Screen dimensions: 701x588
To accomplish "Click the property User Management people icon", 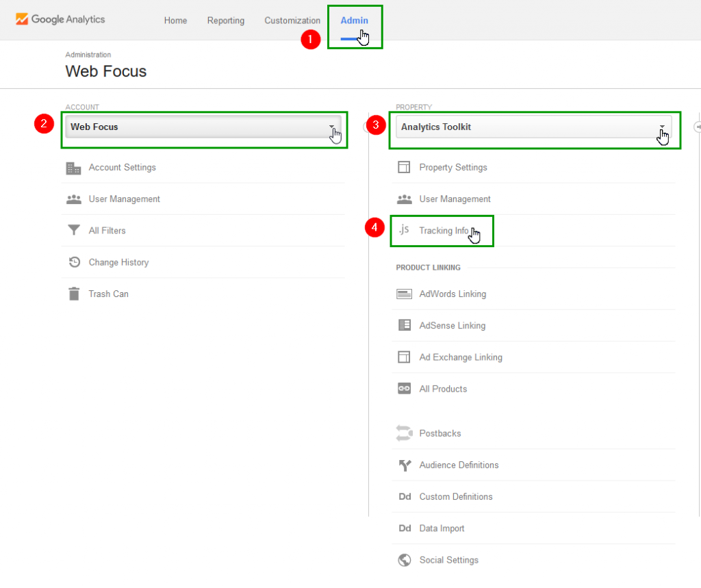I will (x=405, y=199).
